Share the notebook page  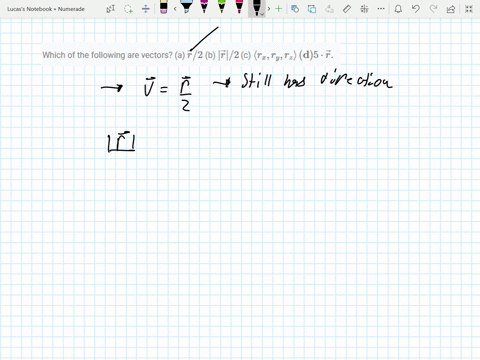click(x=451, y=9)
